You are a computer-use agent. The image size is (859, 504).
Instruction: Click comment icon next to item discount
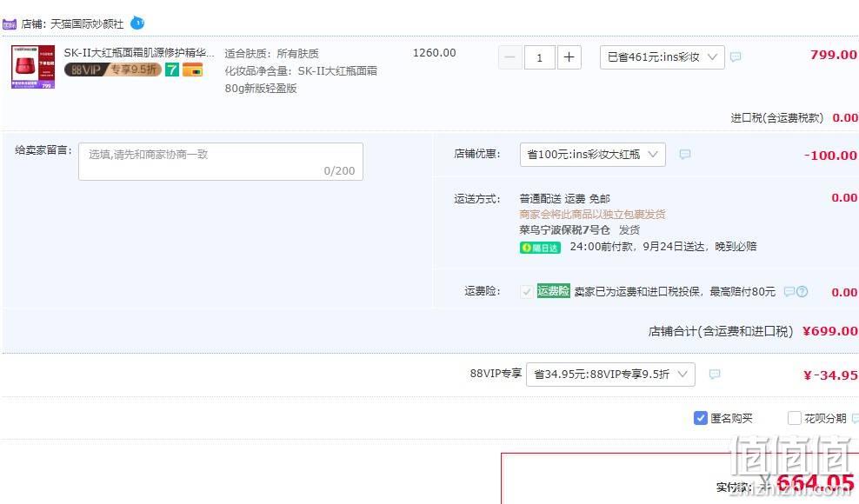pyautogui.click(x=736, y=57)
